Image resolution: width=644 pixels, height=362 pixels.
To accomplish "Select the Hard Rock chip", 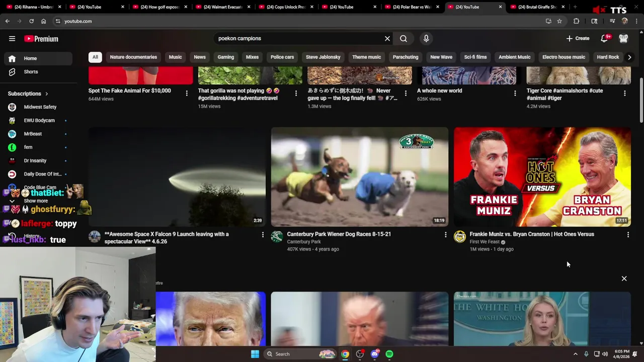I will (x=608, y=57).
